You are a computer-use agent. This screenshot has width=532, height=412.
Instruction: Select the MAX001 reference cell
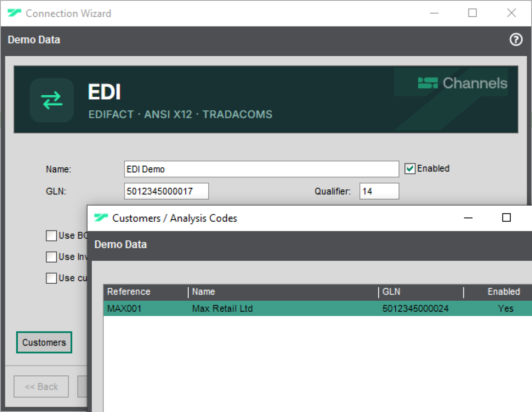tap(146, 309)
